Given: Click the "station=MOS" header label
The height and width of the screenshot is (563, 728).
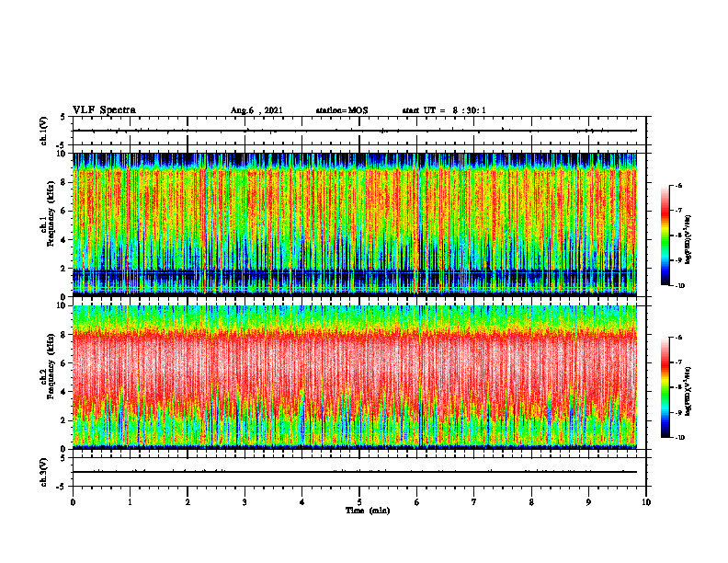Looking at the screenshot, I should coord(342,110).
